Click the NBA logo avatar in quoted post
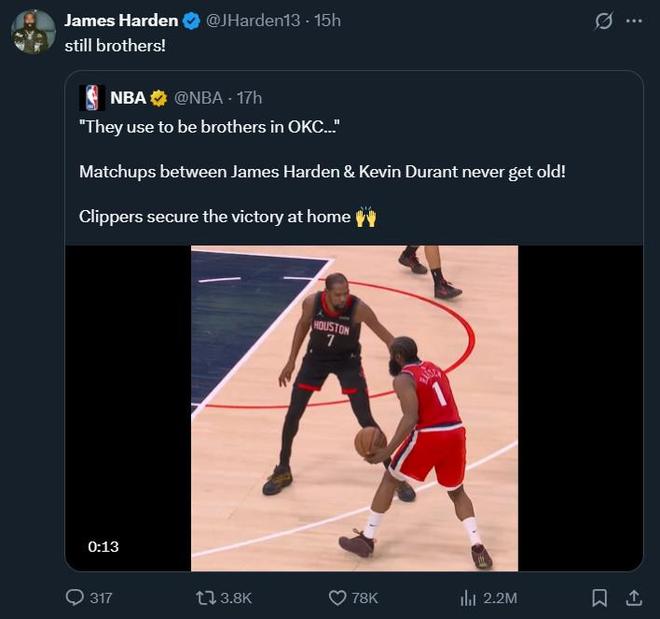The image size is (660, 619). tap(93, 97)
